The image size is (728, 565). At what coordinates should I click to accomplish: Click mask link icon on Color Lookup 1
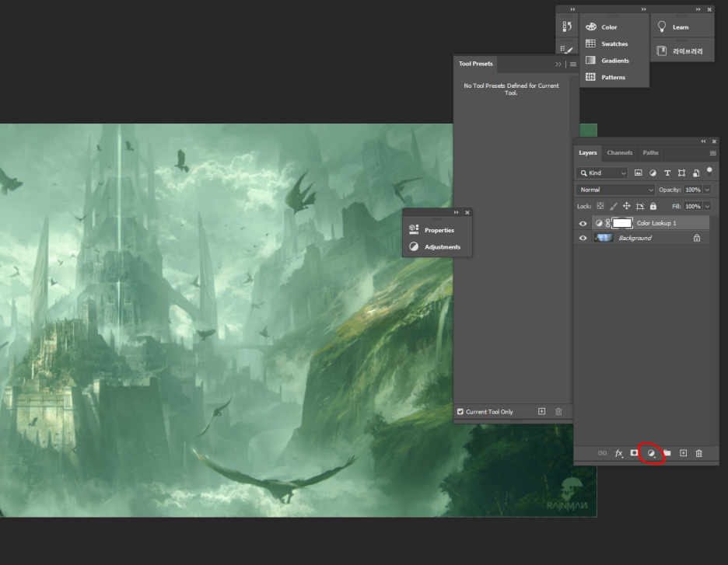607,223
